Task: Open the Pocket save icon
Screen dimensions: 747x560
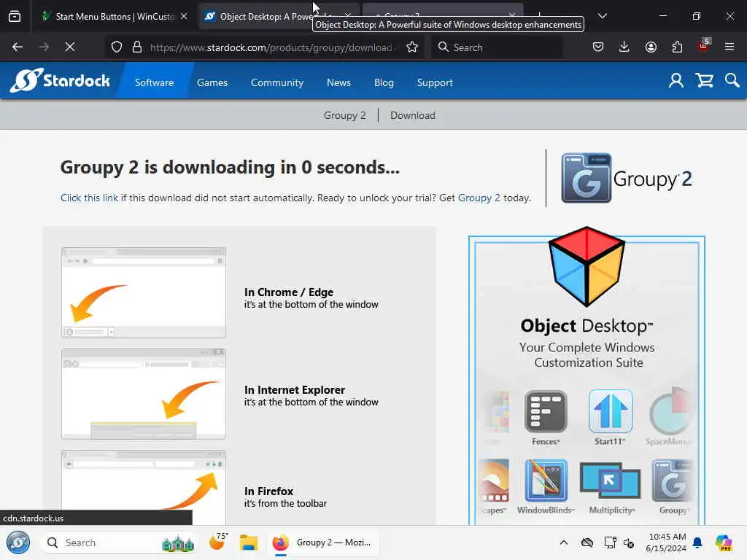Action: 598,47
